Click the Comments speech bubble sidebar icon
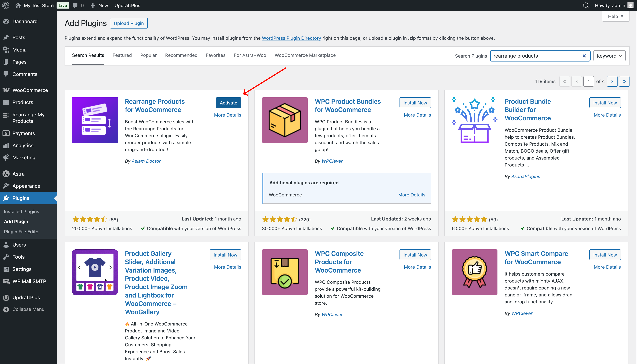This screenshot has width=637, height=364. (x=6, y=74)
